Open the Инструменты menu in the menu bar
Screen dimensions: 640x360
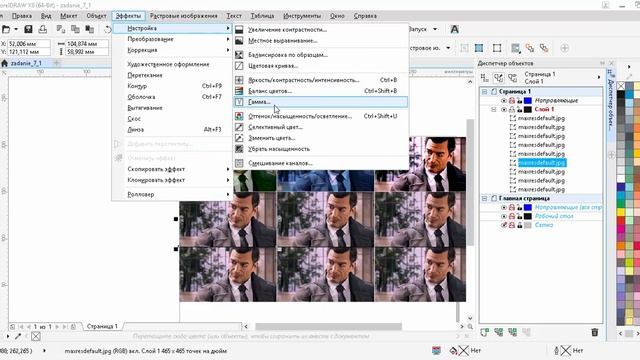302,16
